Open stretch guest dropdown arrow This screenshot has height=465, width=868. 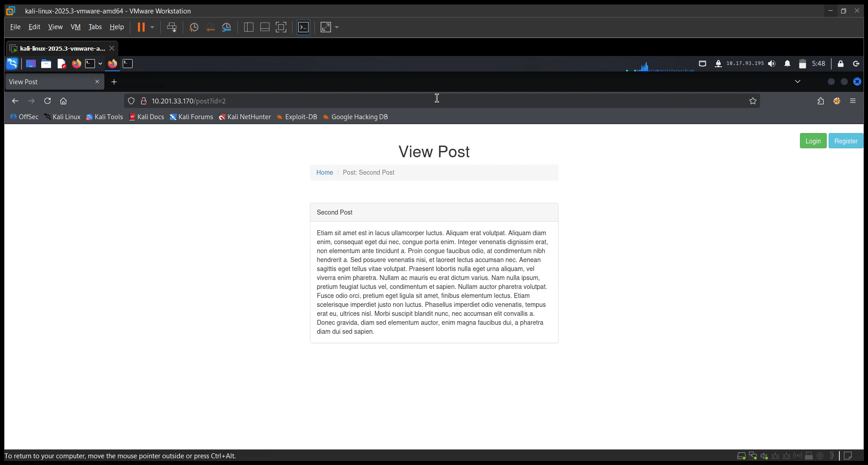[337, 27]
